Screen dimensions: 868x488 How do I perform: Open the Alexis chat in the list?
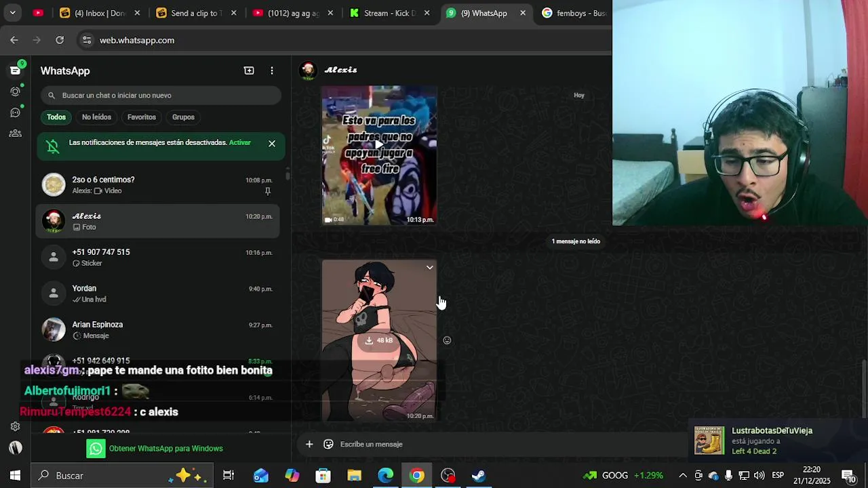coord(158,221)
